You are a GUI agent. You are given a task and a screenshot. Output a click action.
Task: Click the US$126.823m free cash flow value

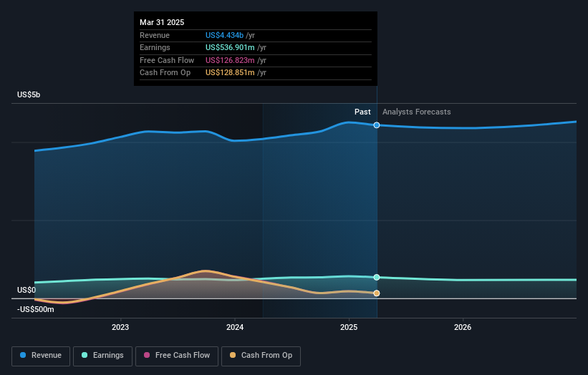(230, 60)
